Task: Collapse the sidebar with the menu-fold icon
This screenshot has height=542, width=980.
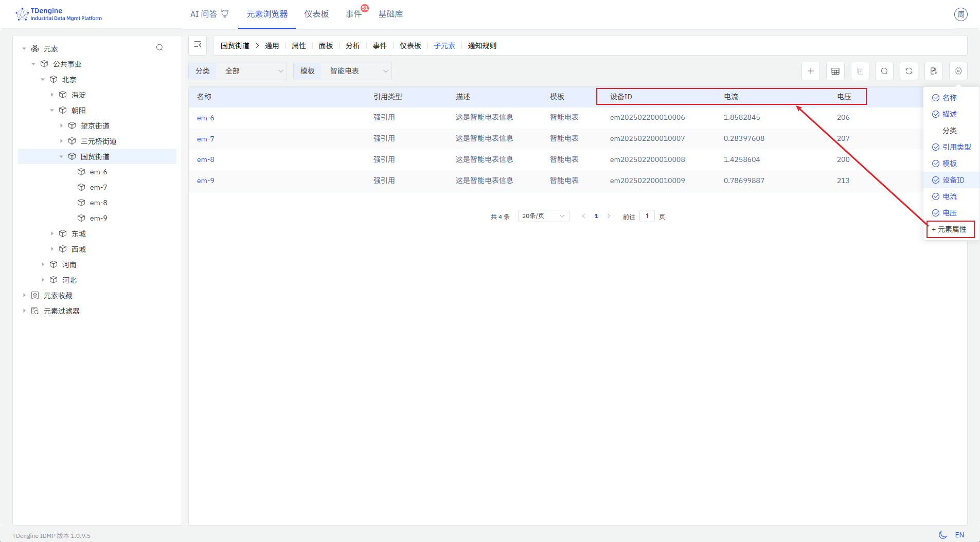Action: 198,45
